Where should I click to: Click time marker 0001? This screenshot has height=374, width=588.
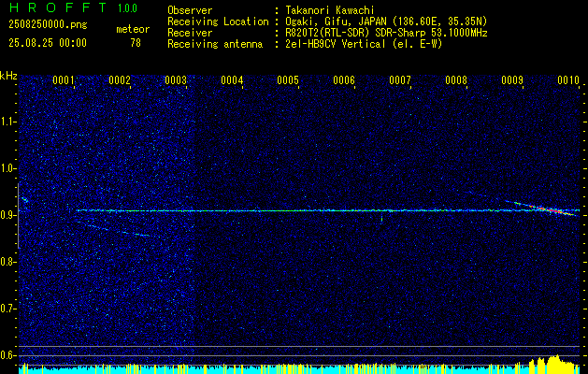tap(63, 80)
